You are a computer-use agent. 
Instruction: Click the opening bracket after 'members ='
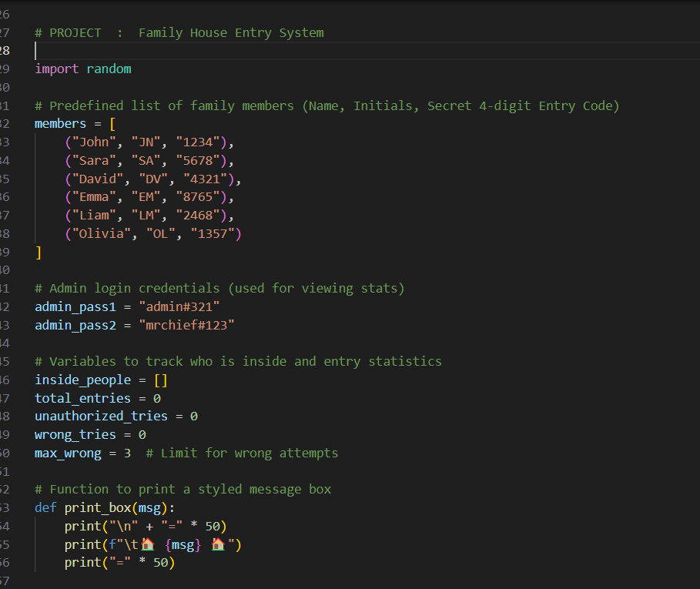point(112,124)
